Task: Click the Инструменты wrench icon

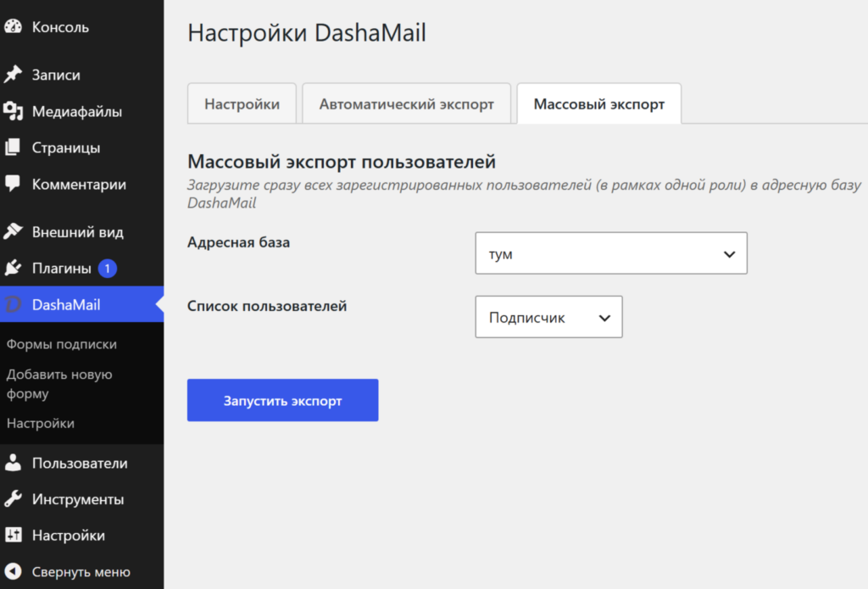Action: [13, 499]
